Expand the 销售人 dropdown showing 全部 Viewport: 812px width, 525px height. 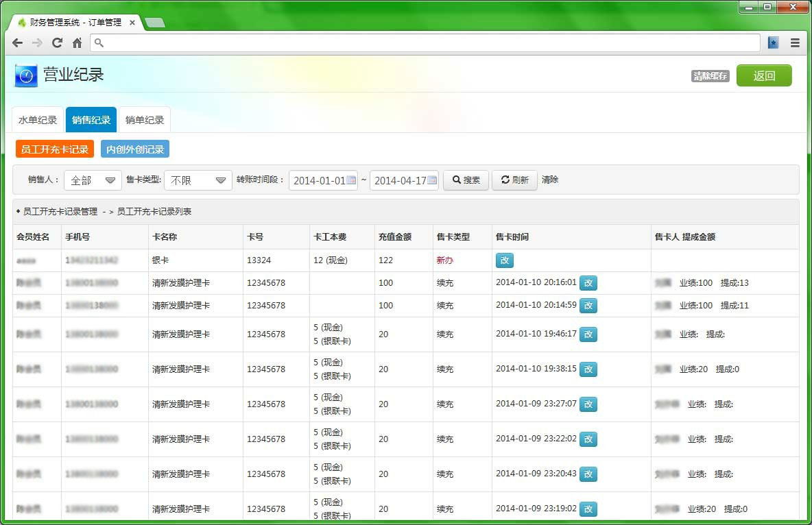93,180
